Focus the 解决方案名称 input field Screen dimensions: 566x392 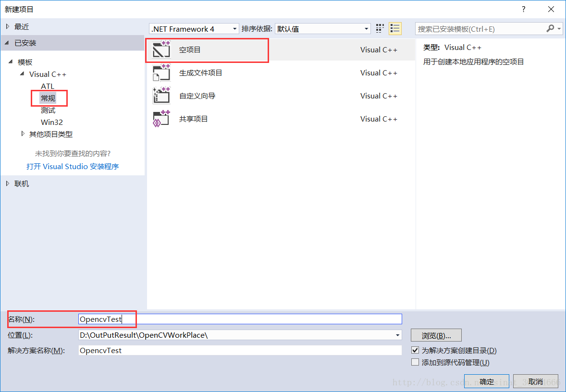(x=240, y=350)
